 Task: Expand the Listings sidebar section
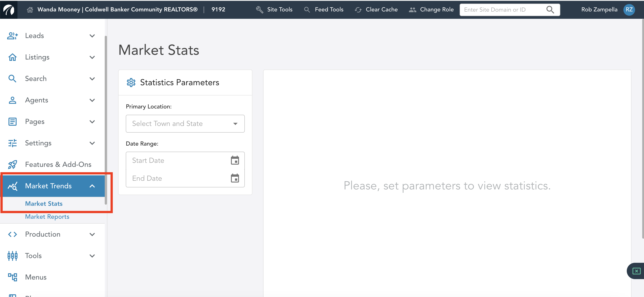click(x=92, y=57)
